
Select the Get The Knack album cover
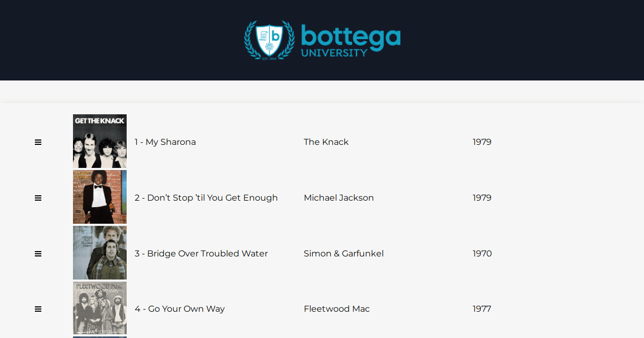coord(100,141)
